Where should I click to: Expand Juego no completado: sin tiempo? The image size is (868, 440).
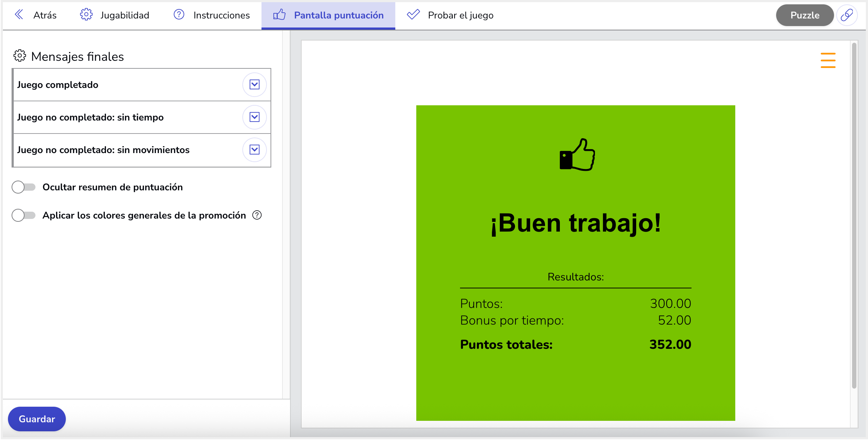pyautogui.click(x=255, y=117)
